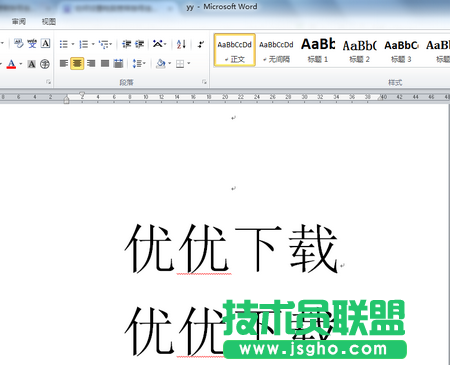The image size is (450, 365).
Task: Apply the 标题 1 heading style
Action: tap(318, 50)
